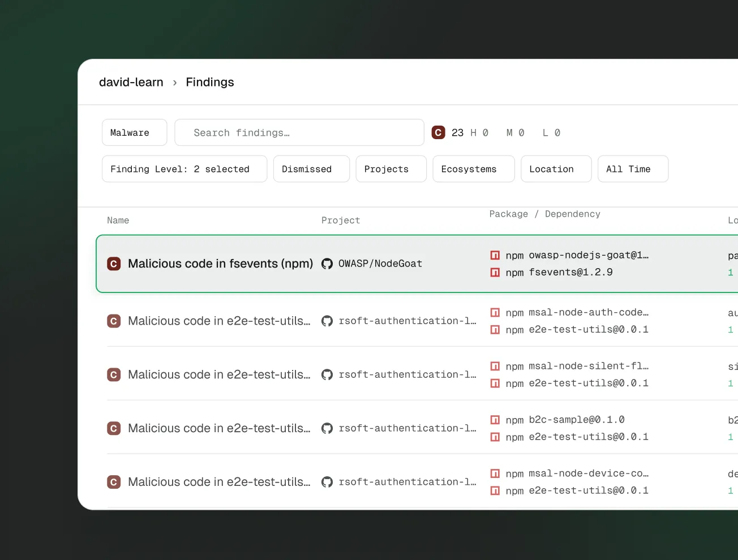Click npm icon next to owasp-nodejs-goat package
738x560 pixels.
(x=495, y=255)
